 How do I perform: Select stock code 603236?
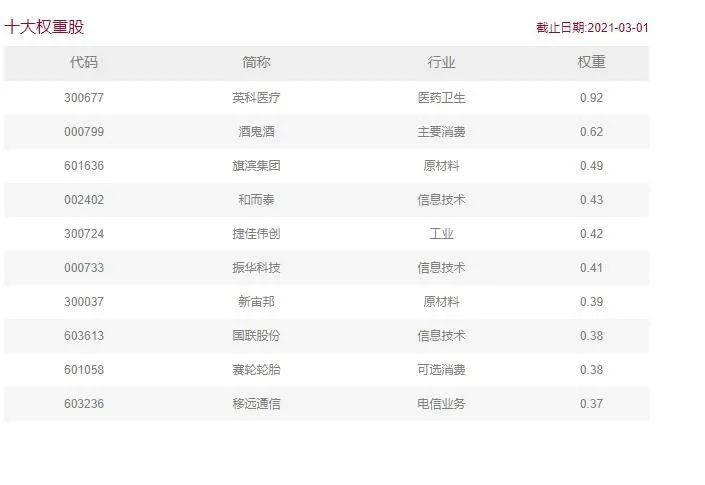click(x=84, y=404)
